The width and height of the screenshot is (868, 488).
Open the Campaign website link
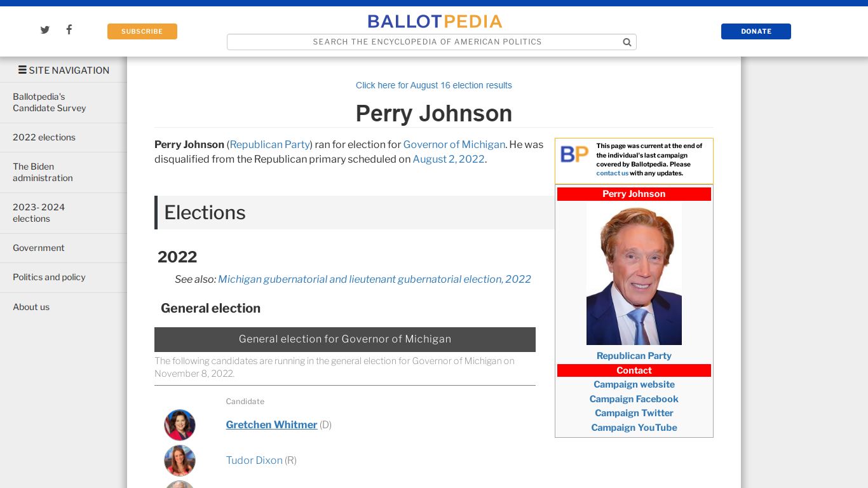(x=634, y=384)
